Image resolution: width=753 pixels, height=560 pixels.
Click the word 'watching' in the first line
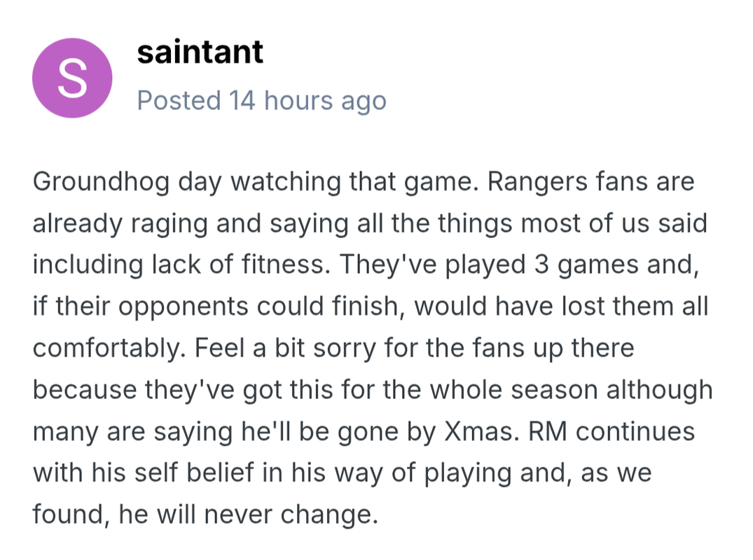click(286, 182)
